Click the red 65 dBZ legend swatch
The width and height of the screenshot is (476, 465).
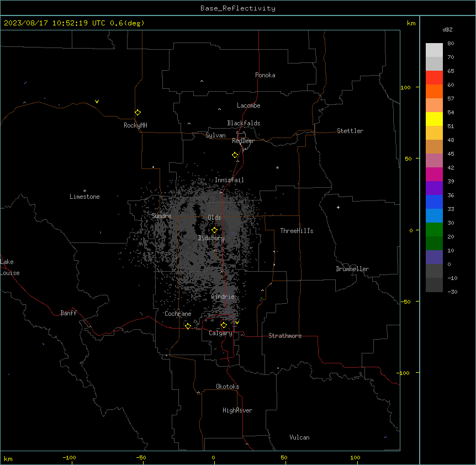pos(434,77)
